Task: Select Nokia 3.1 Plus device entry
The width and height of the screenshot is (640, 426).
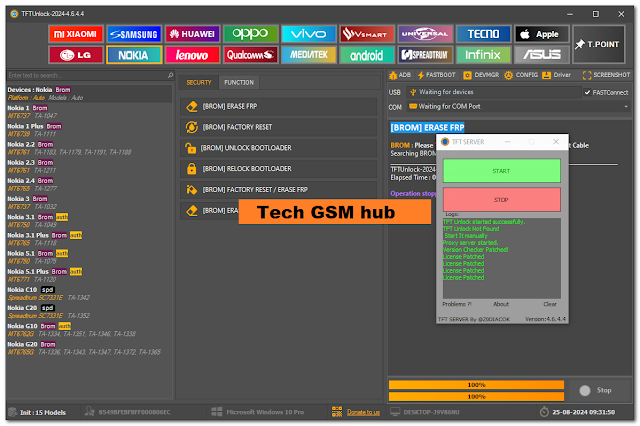Action: [x=89, y=239]
